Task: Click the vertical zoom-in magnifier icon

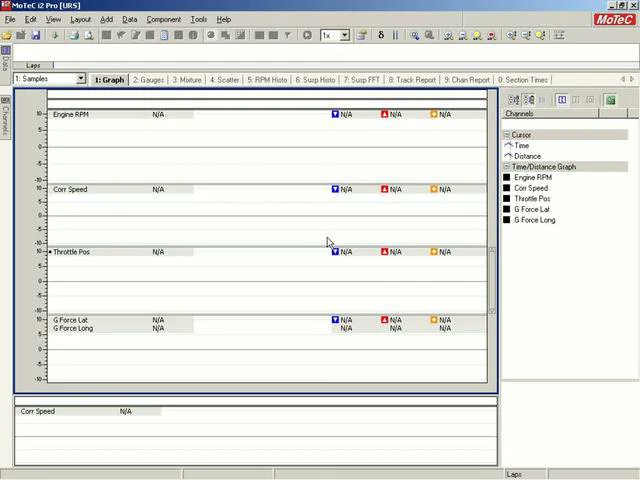Action: coord(511,36)
